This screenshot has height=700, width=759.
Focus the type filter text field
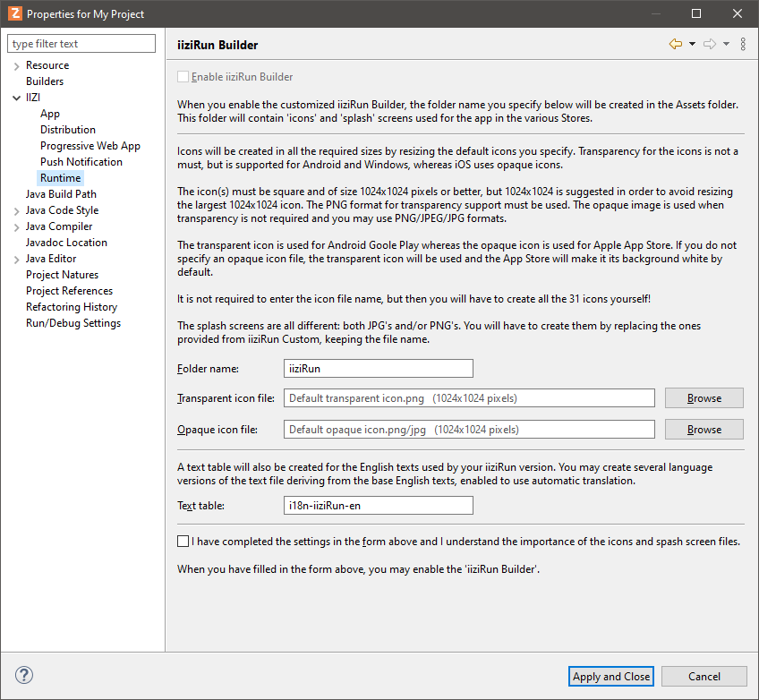(81, 44)
